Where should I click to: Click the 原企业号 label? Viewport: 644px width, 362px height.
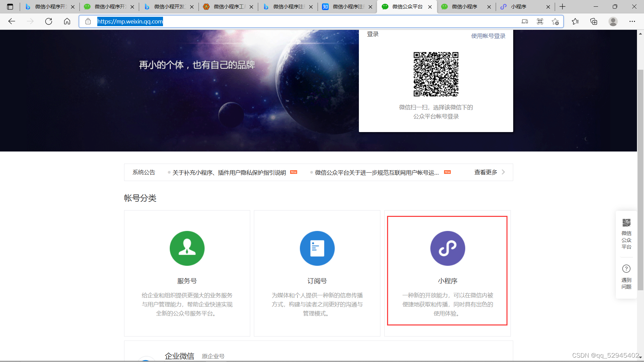tap(213, 356)
